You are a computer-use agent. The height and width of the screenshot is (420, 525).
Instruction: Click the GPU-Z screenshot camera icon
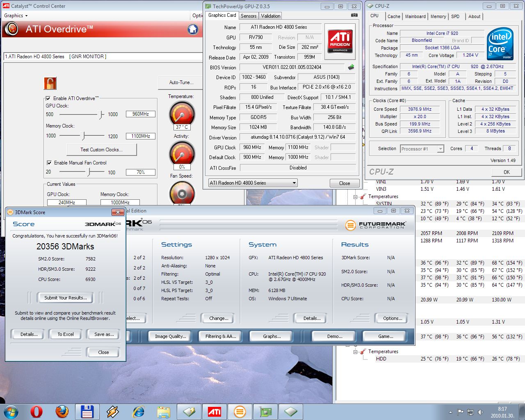point(354,16)
